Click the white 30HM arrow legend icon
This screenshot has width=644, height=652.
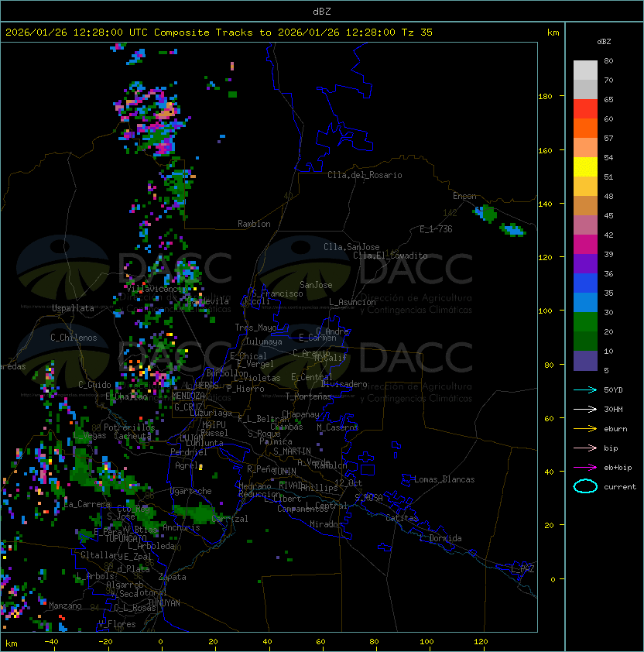(x=585, y=409)
